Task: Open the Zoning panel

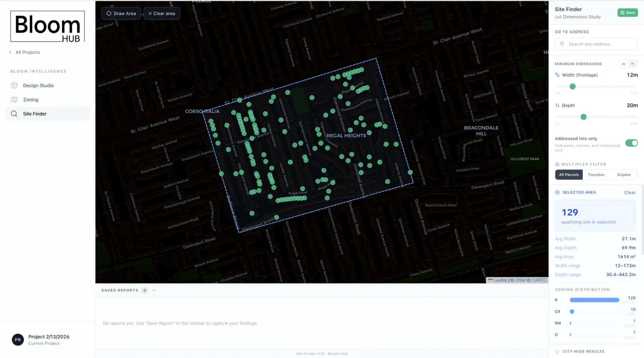Action: tap(31, 100)
